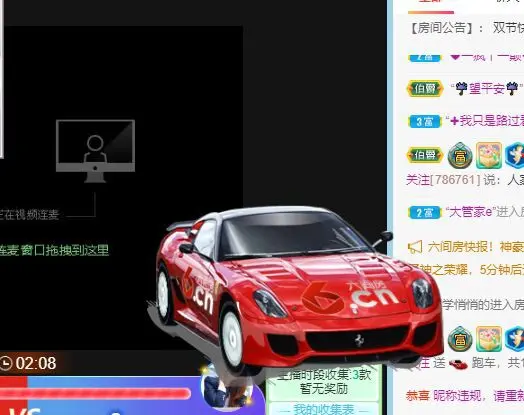This screenshot has height=415, width=524.
Task: Click the 3富 level badge
Action: pos(425,122)
